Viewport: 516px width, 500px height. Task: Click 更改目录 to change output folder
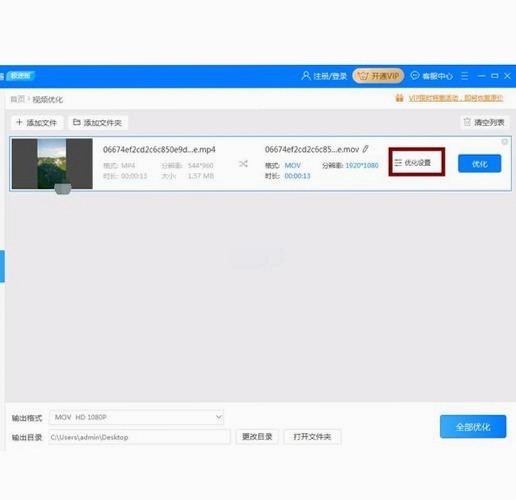tap(257, 437)
